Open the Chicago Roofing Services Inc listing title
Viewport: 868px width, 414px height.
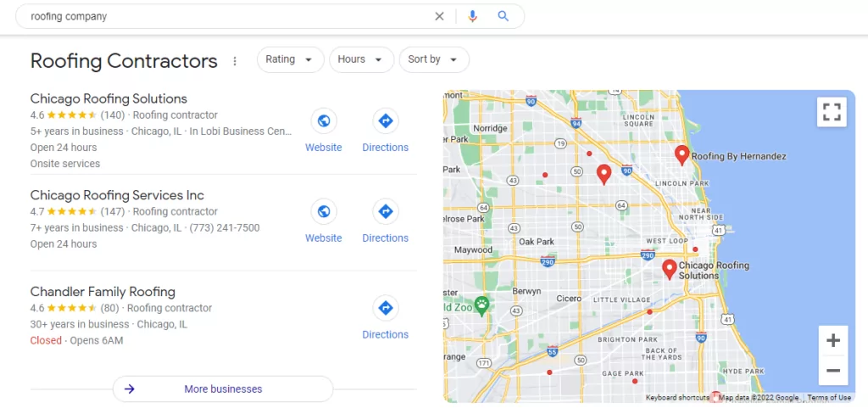(x=117, y=195)
